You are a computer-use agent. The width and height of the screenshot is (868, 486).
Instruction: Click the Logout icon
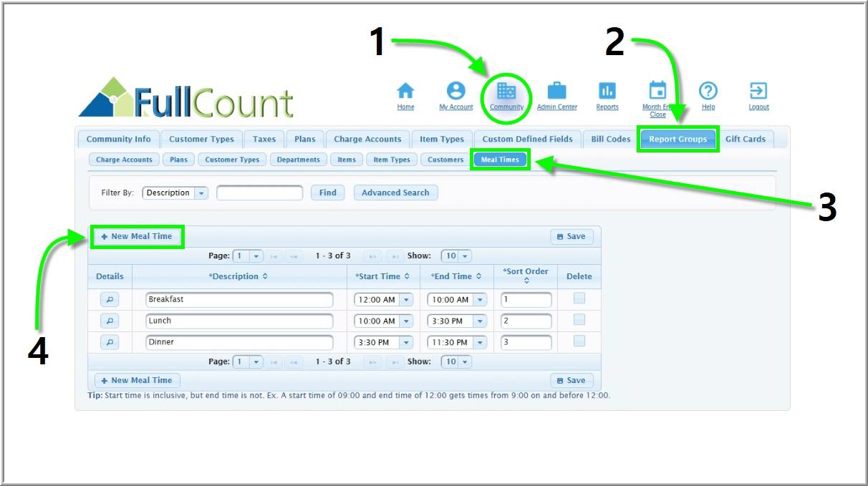tap(758, 92)
